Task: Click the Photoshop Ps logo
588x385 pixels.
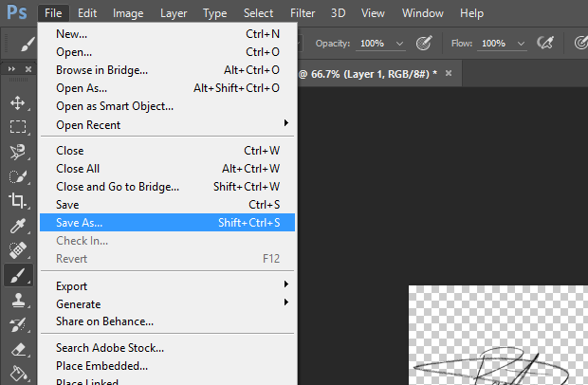Action: [x=17, y=12]
